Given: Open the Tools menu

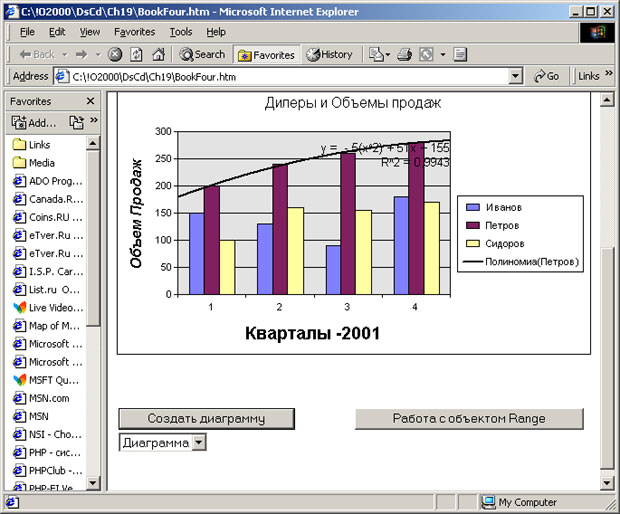Looking at the screenshot, I should click(181, 32).
